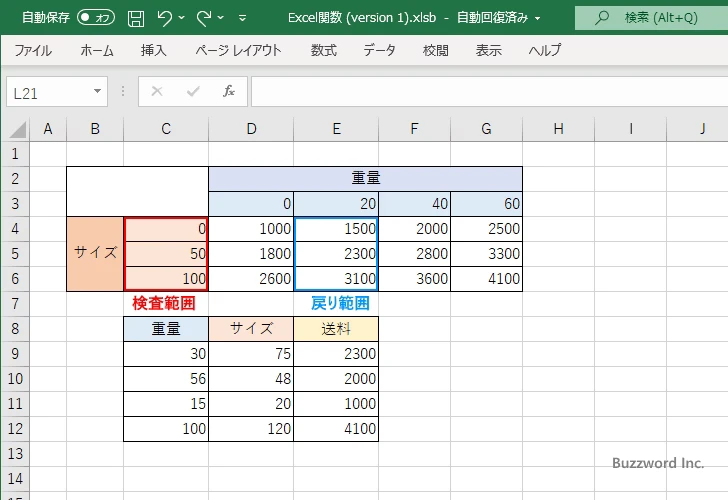
Task: Select row 13 header
Action: point(15,454)
